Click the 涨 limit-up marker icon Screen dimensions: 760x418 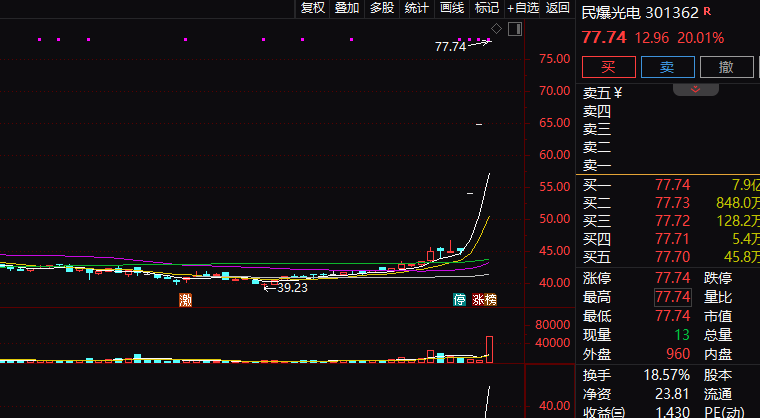(479, 299)
